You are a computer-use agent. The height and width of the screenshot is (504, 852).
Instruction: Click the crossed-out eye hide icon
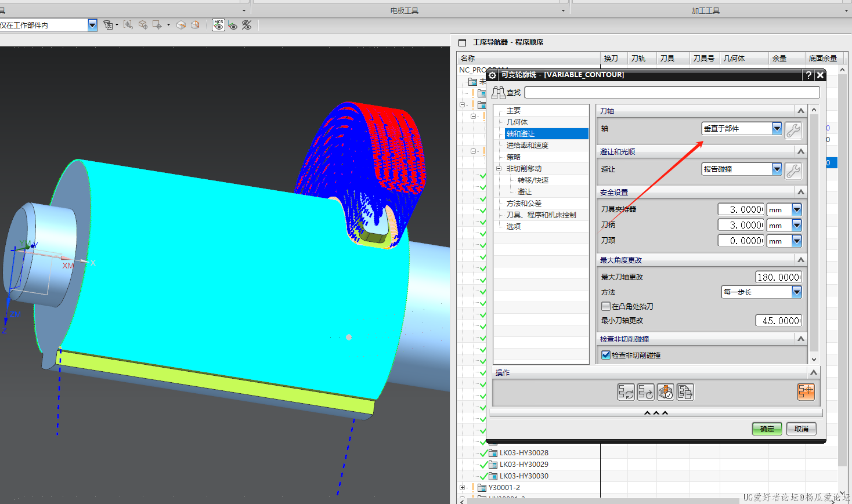(247, 25)
